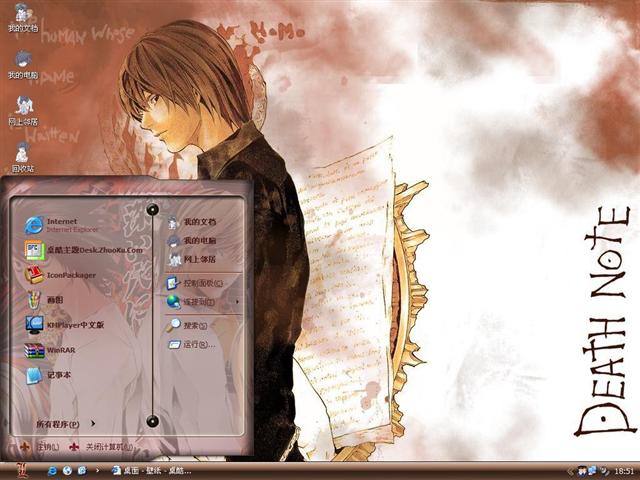Click third system tray icon by the clock

tap(604, 471)
